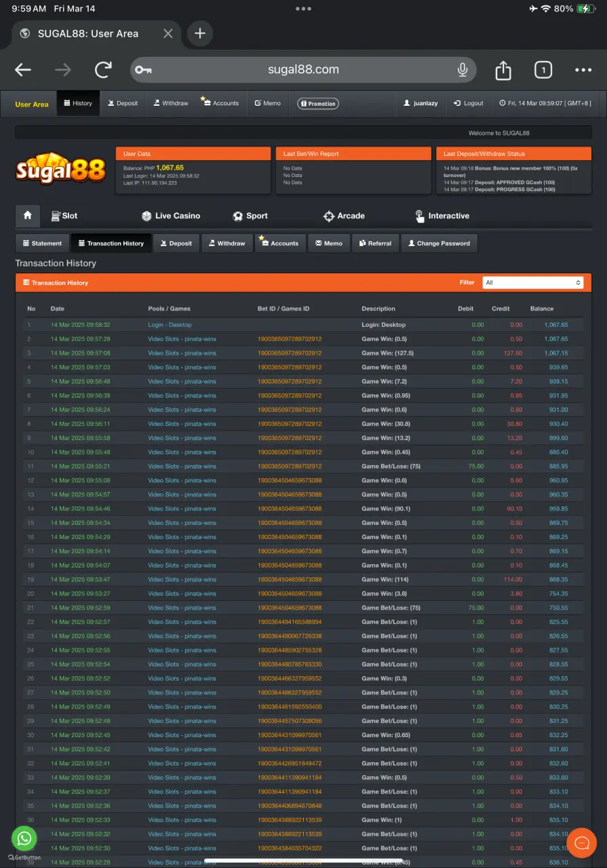Tap the battery indicator in status bar
This screenshot has height=868, width=607.
(x=585, y=9)
